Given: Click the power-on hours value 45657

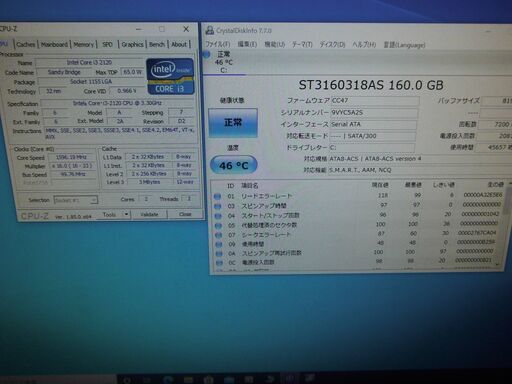Looking at the screenshot, I should (494, 147).
